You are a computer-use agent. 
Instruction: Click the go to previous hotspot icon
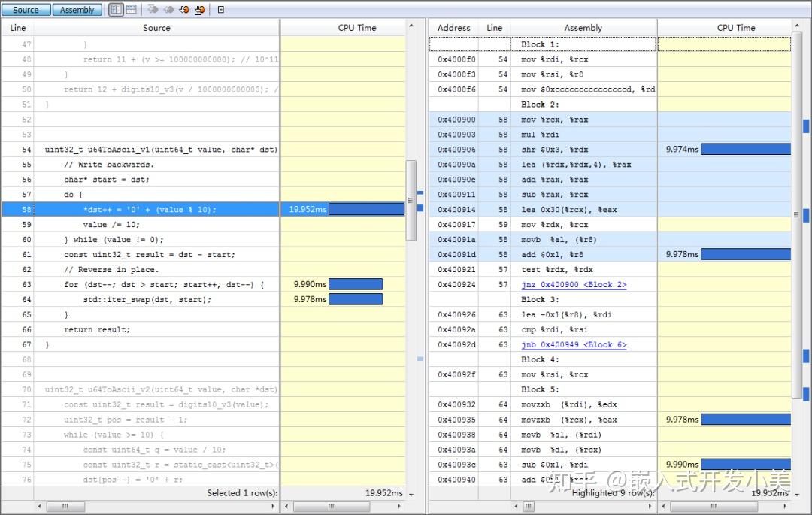click(x=183, y=9)
